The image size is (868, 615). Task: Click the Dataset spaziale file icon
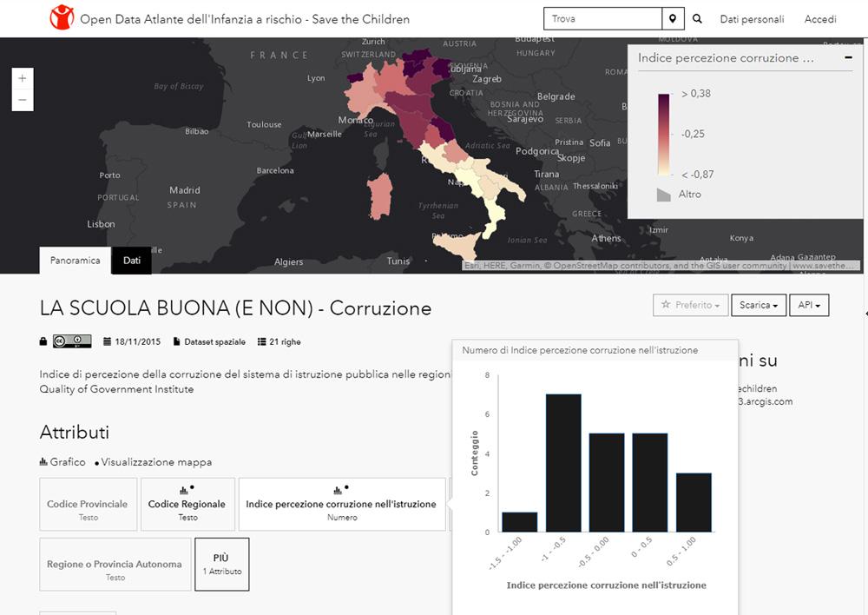click(176, 341)
